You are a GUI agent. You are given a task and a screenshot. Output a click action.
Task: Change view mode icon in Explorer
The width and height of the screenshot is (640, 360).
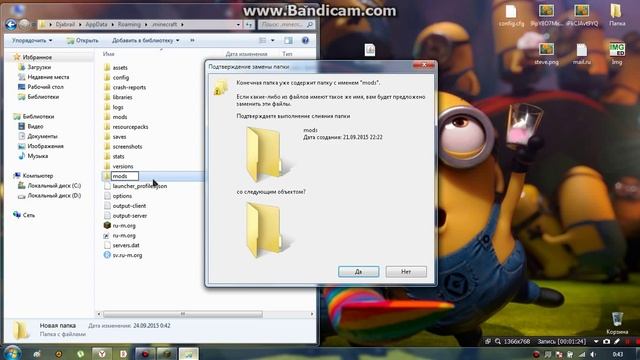pyautogui.click(x=262, y=40)
